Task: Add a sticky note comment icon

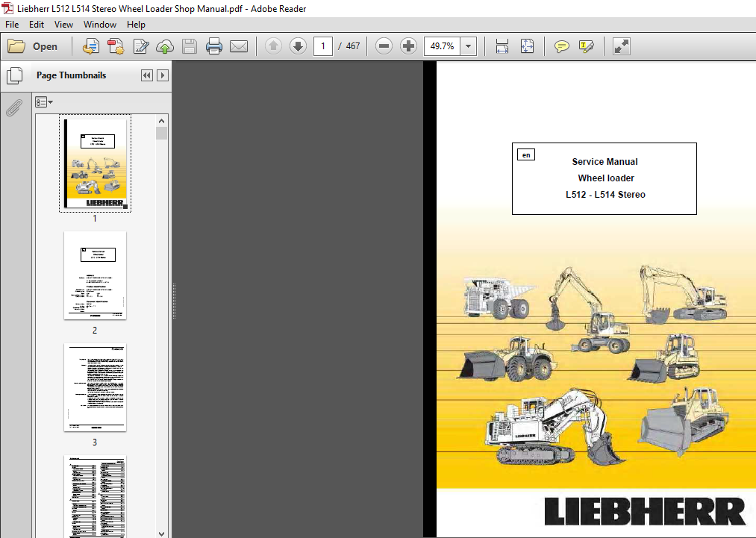Action: [562, 46]
